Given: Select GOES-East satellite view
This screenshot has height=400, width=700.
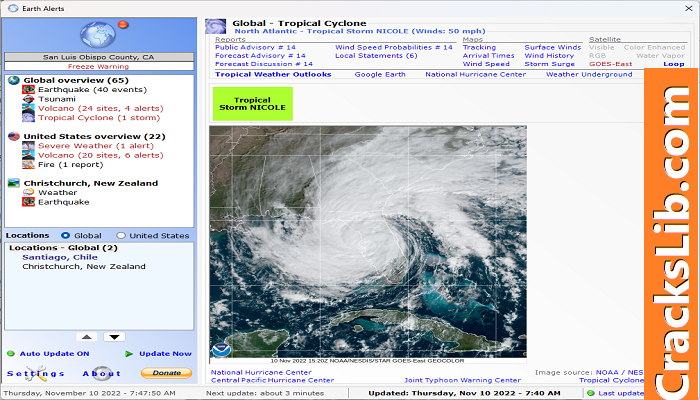Looking at the screenshot, I should pos(610,64).
